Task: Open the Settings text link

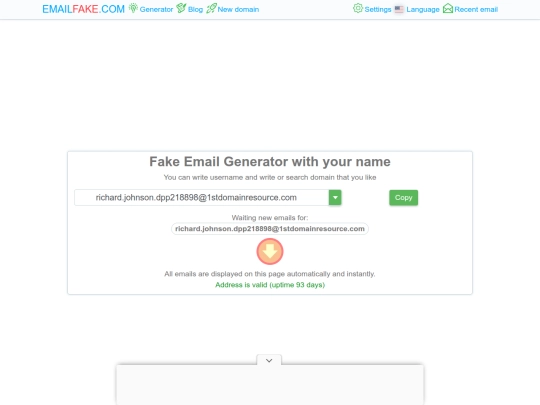Action: pyautogui.click(x=378, y=10)
